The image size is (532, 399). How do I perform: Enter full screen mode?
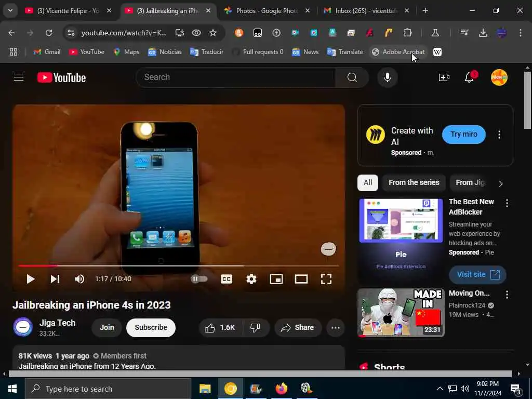[x=326, y=279]
